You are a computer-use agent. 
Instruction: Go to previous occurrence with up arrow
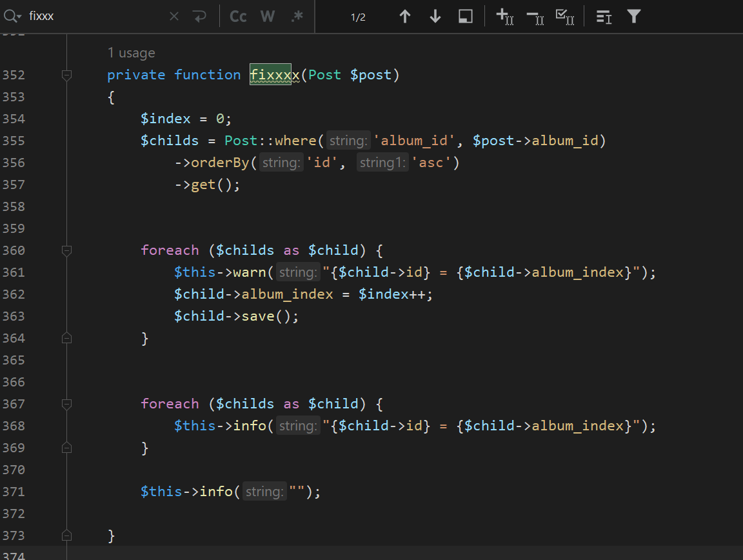405,17
